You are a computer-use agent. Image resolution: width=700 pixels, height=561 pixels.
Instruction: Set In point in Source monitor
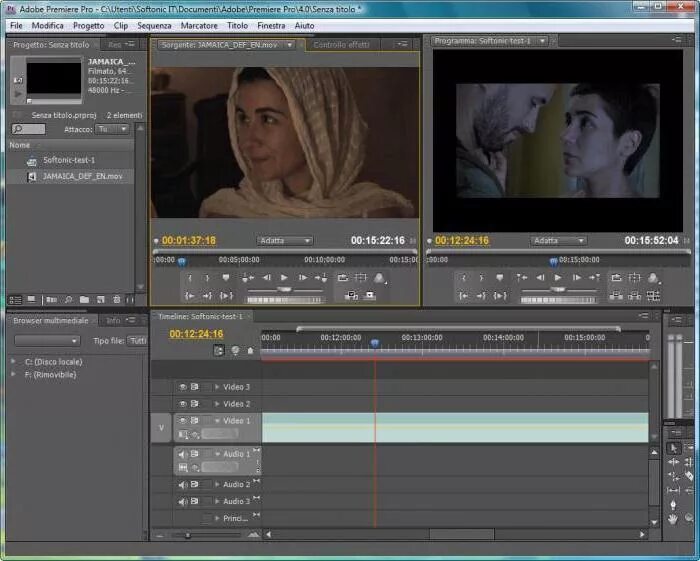(x=190, y=278)
